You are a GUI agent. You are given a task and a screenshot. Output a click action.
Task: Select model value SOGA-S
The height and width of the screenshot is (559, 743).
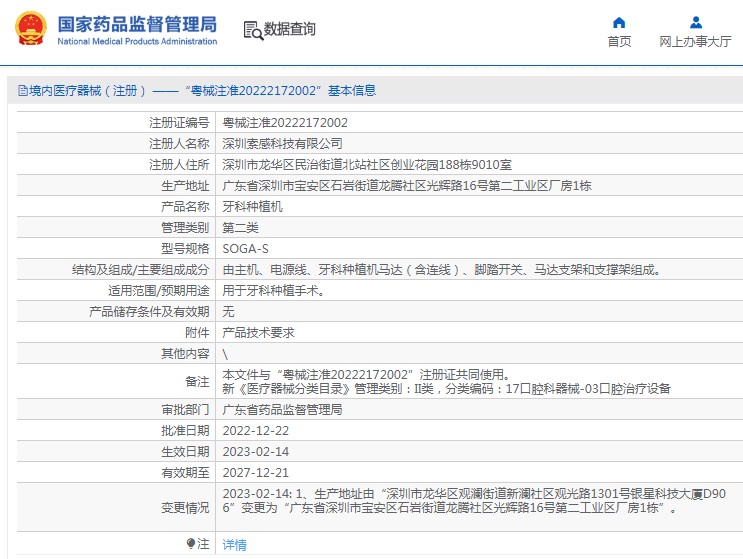coord(245,248)
